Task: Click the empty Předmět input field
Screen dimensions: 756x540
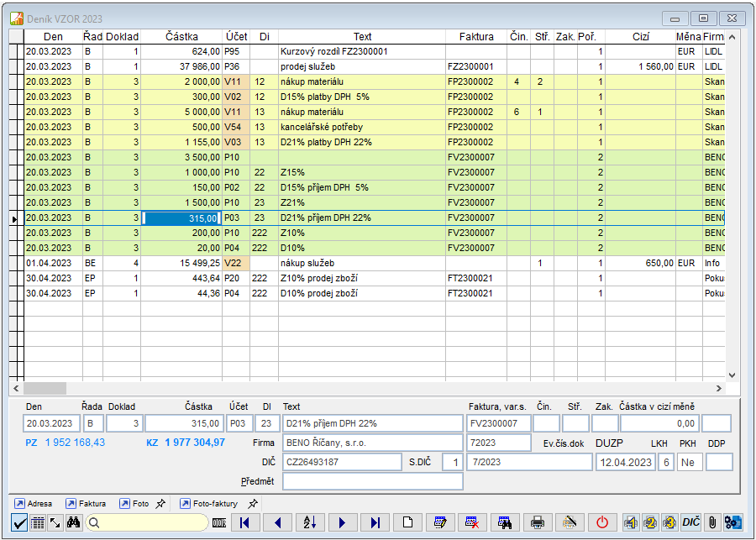Action: pos(373,481)
